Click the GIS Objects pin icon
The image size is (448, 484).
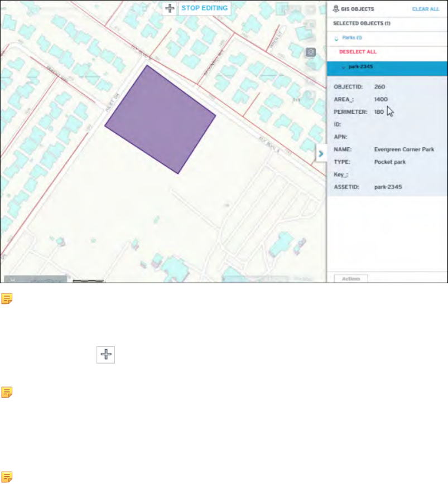[x=336, y=9]
